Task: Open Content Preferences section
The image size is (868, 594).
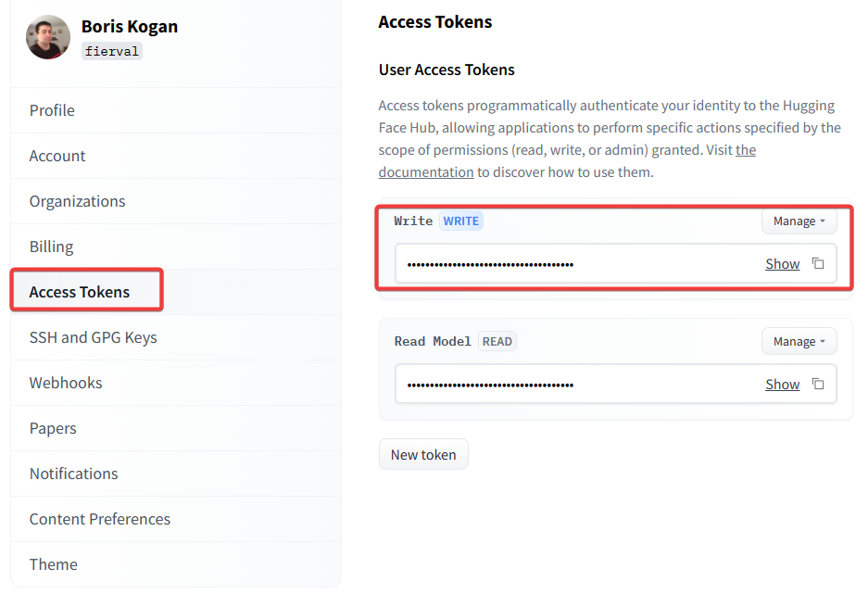Action: tap(99, 519)
